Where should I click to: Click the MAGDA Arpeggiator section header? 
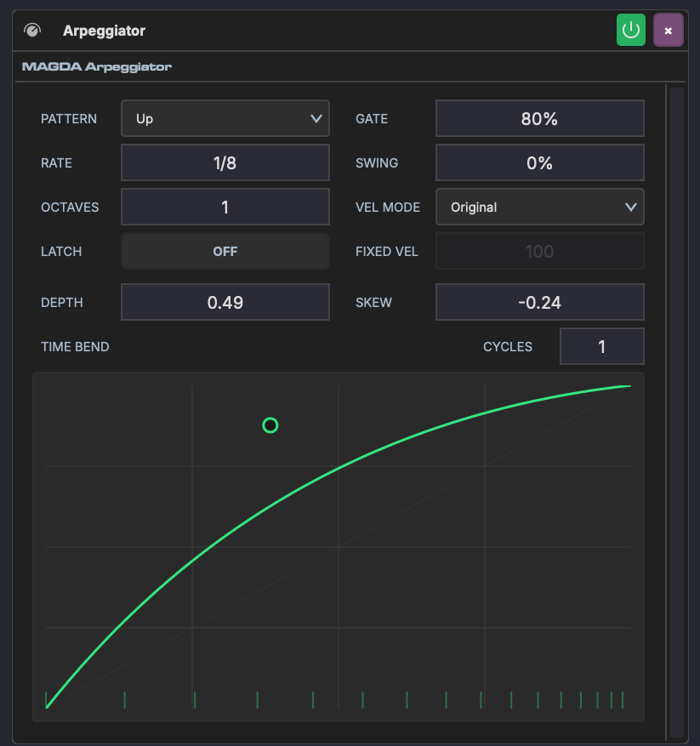(96, 66)
